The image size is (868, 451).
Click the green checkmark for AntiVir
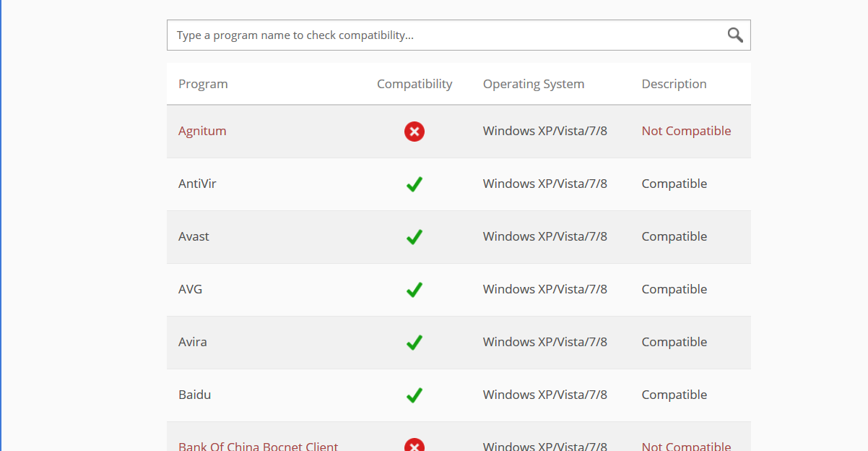click(x=415, y=184)
